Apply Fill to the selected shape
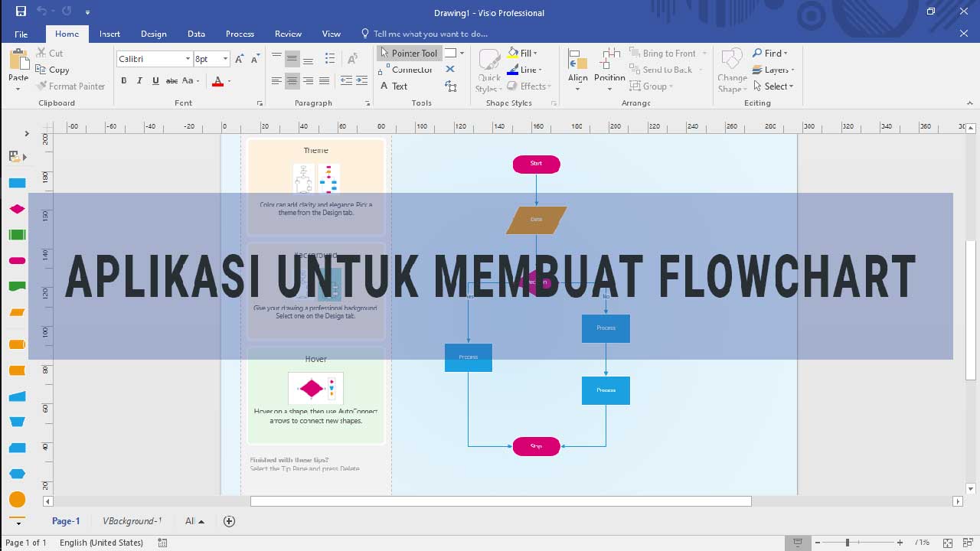This screenshot has width=980, height=551. tap(523, 53)
